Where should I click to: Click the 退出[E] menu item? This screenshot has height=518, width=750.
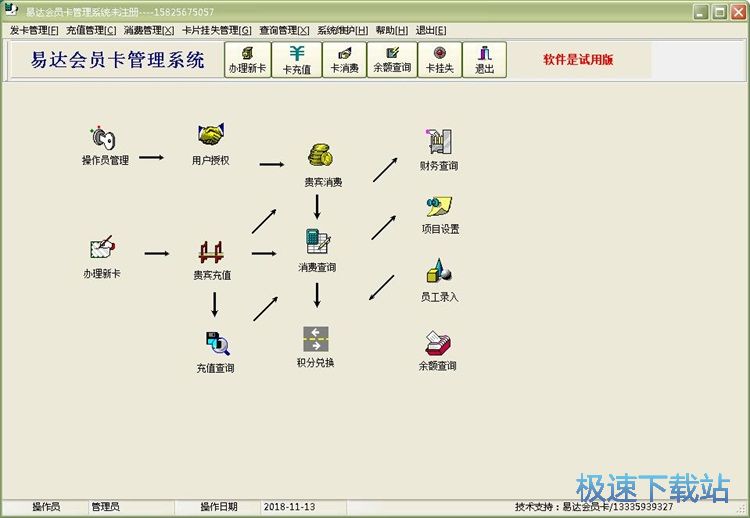(x=430, y=30)
